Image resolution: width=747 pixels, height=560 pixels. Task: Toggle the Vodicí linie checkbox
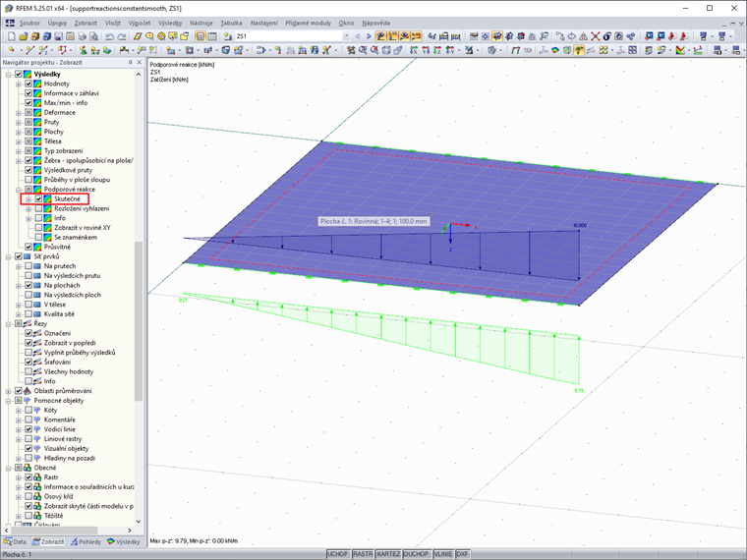pyautogui.click(x=29, y=429)
